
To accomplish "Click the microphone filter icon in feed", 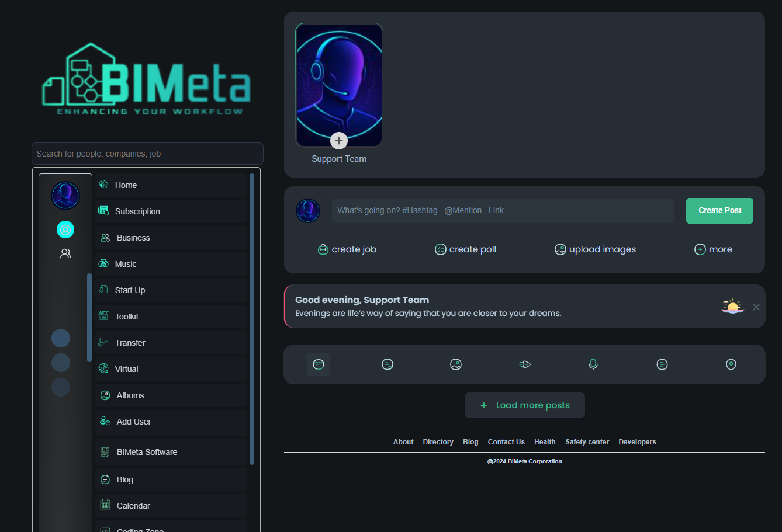I will pos(593,364).
